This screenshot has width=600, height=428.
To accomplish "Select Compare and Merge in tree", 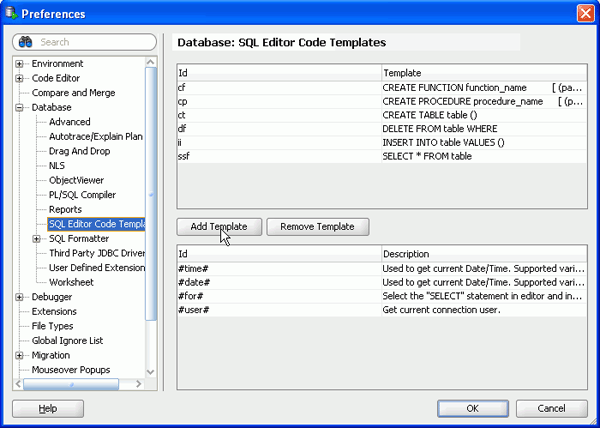I will (x=73, y=93).
